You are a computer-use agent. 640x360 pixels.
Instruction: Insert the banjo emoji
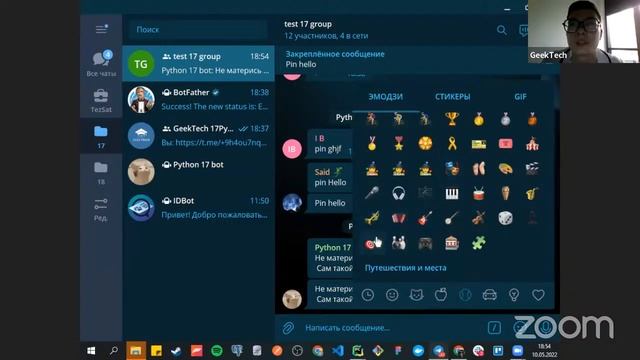pyautogui.click(x=452, y=218)
